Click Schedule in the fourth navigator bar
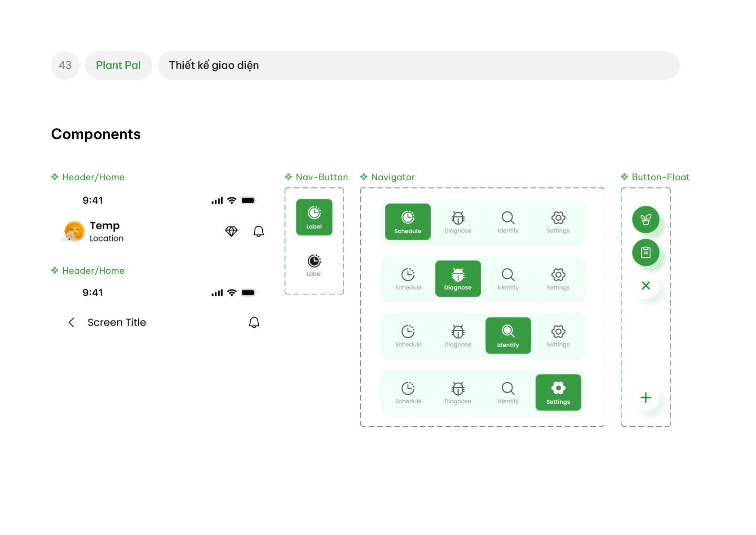 [x=408, y=393]
